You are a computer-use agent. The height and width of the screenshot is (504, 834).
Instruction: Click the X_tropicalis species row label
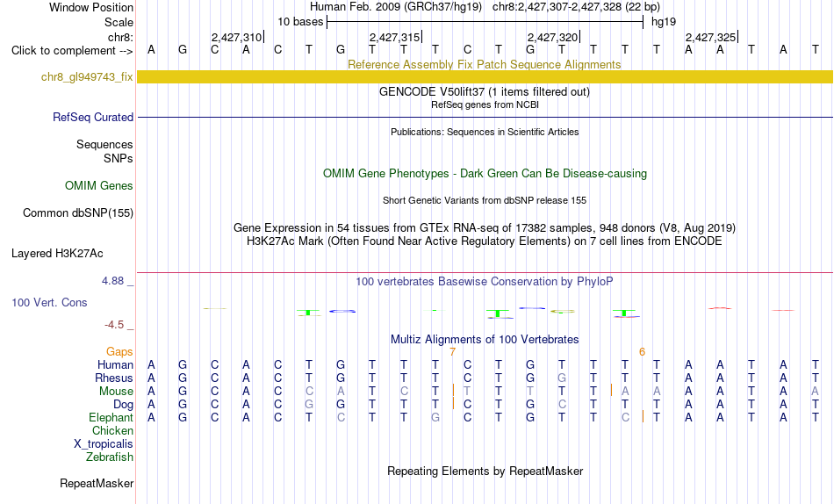[104, 444]
